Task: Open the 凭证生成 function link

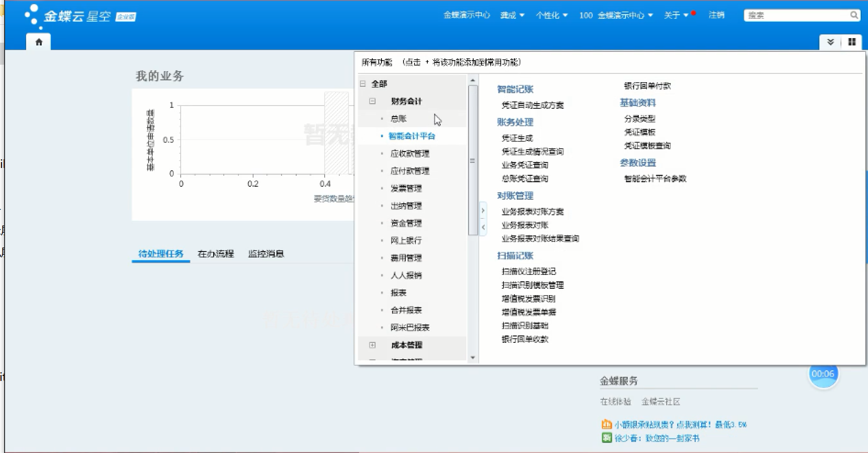Action: click(x=517, y=138)
